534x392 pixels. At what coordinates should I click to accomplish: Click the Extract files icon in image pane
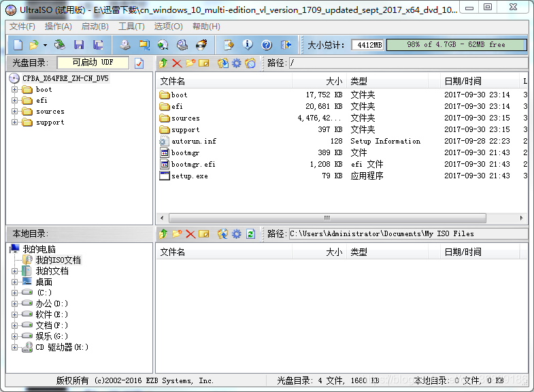pyautogui.click(x=223, y=63)
